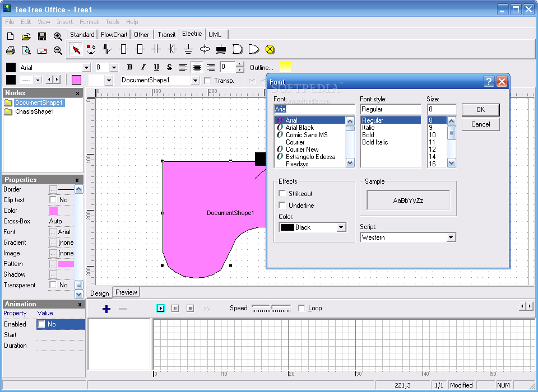This screenshot has width=538, height=392.
Task: Choose the ground symbol shape tool
Action: [x=188, y=49]
